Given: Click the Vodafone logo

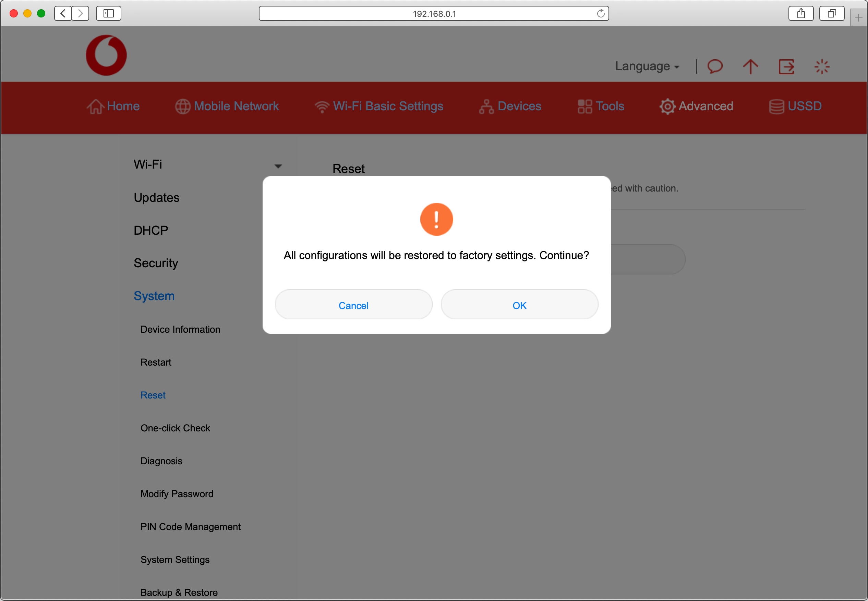Looking at the screenshot, I should tap(106, 56).
